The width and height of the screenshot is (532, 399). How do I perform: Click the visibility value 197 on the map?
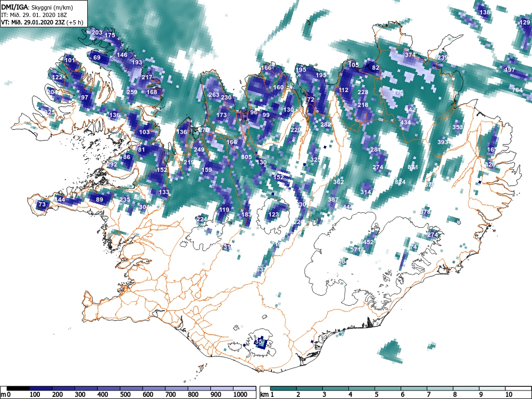point(510,70)
